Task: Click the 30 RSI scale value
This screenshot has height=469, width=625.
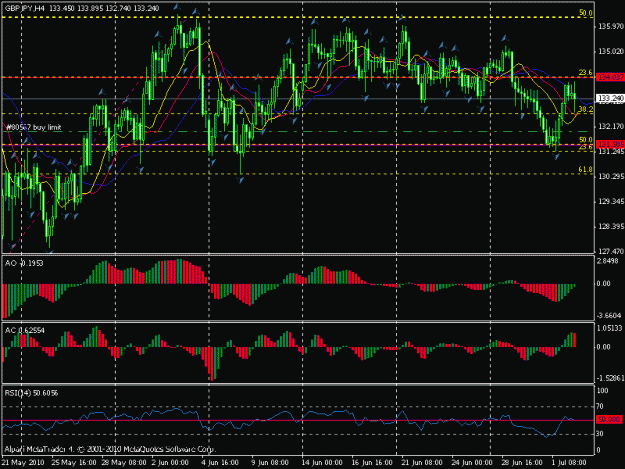Action: pos(600,434)
